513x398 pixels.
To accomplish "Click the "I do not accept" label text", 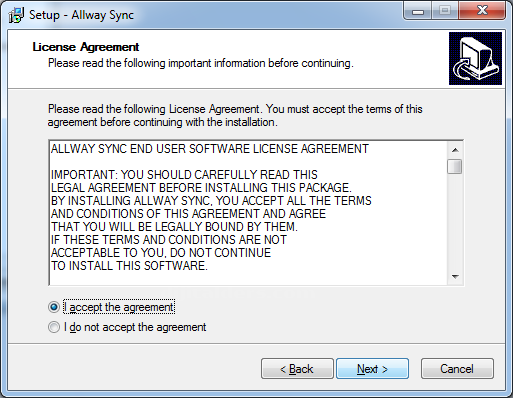I will pyautogui.click(x=135, y=327).
